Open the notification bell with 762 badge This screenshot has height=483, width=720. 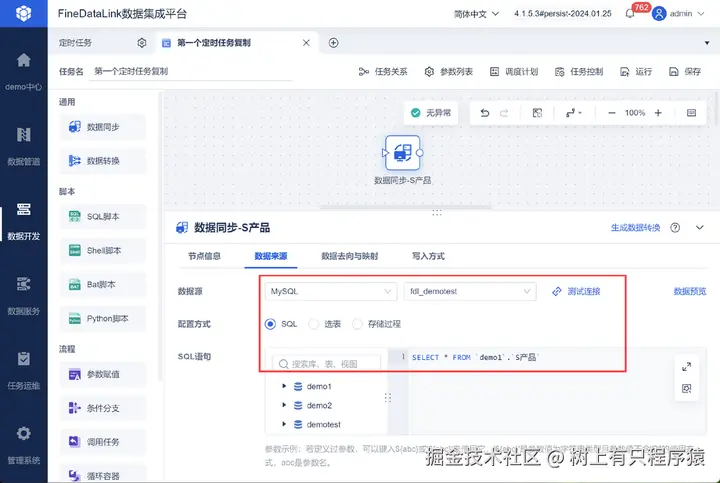pos(630,14)
